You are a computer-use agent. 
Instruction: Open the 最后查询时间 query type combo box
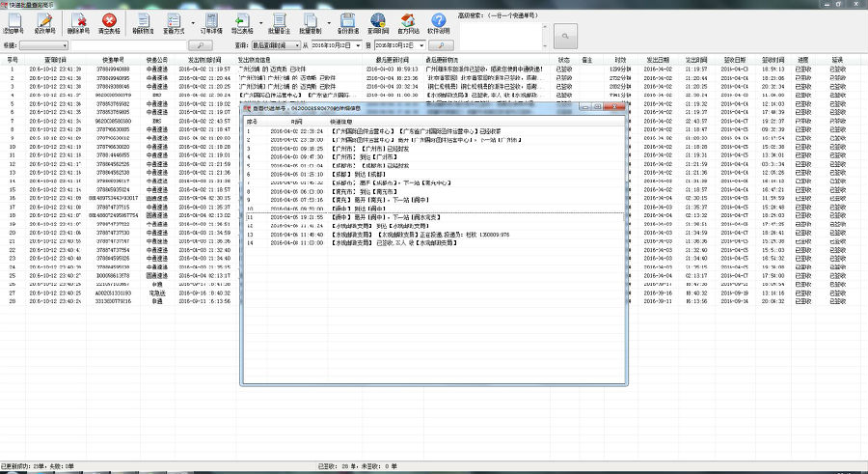click(x=276, y=45)
